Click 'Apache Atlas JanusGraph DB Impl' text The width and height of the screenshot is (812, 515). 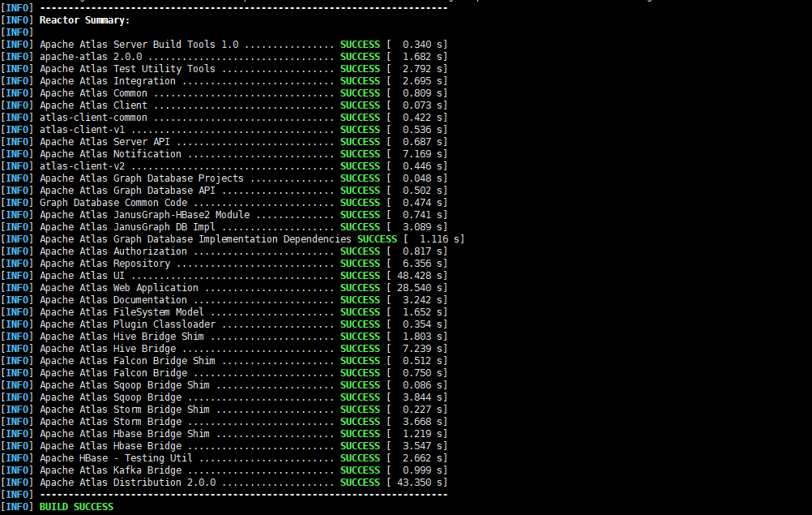[x=127, y=227]
